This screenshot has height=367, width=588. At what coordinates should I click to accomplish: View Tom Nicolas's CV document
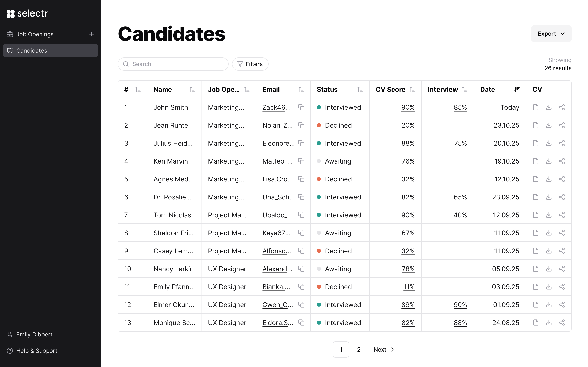pos(536,215)
